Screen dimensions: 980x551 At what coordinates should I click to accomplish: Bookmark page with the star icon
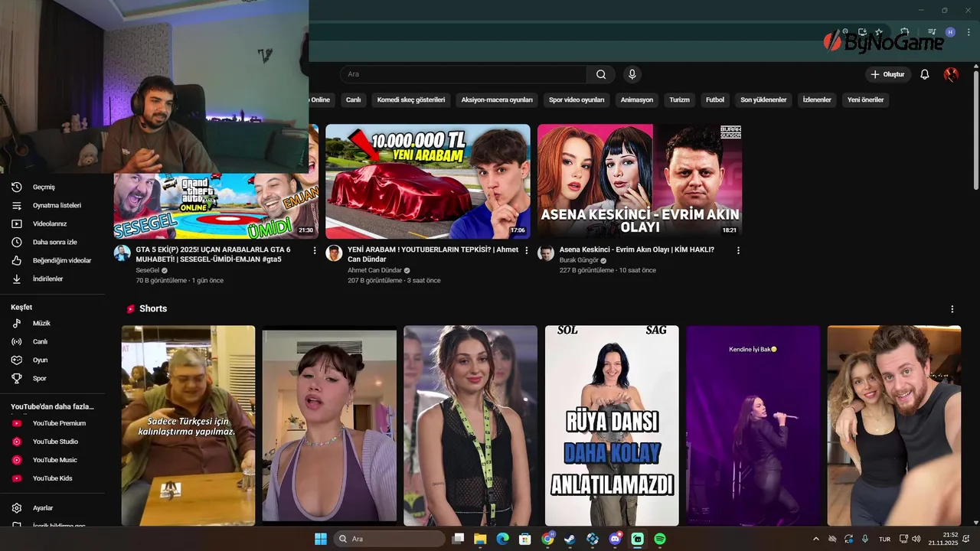click(x=879, y=32)
